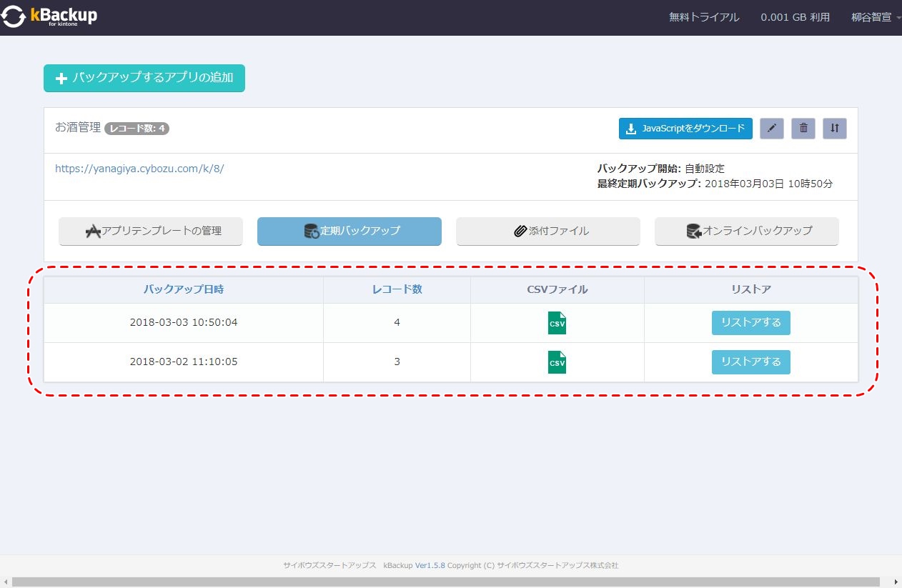Click the scrollbar left arrow
Viewport: 902px width, 588px height.
coord(5,582)
